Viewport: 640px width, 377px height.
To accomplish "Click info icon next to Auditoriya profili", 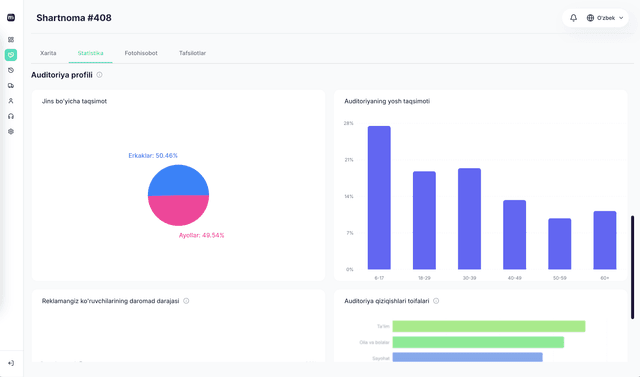I will point(99,75).
